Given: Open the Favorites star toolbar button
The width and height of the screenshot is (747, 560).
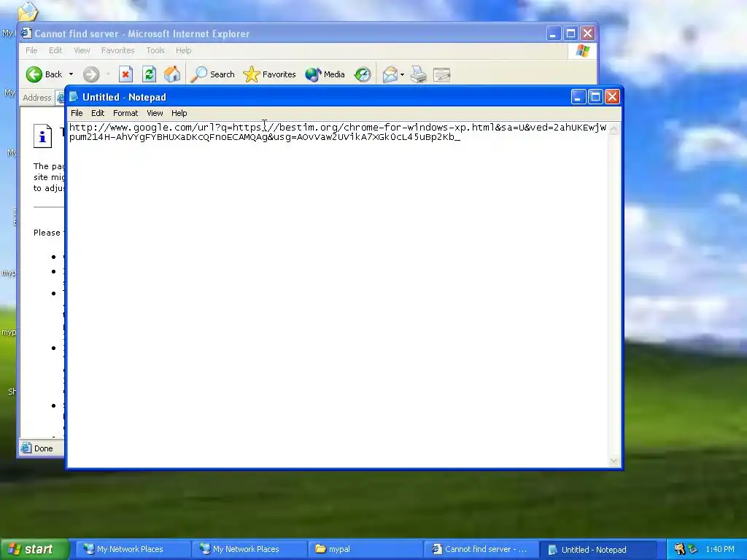Looking at the screenshot, I should (x=270, y=74).
